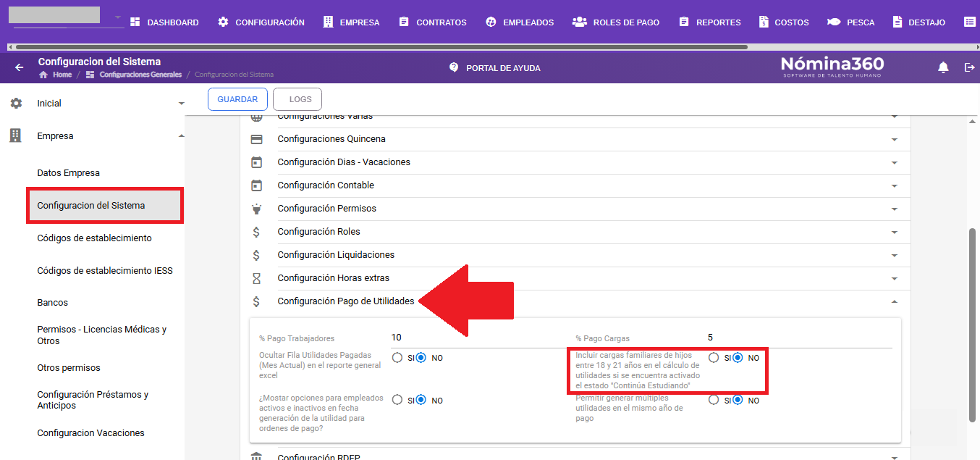980x460 pixels.
Task: Click the LOGS button
Action: pyautogui.click(x=297, y=99)
